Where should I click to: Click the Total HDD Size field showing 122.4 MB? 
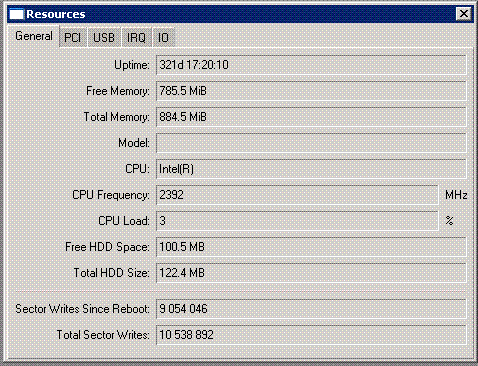pyautogui.click(x=311, y=273)
